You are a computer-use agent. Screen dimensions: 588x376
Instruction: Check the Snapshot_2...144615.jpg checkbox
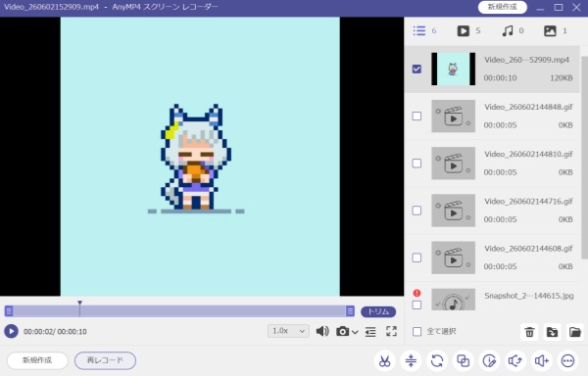point(416,305)
